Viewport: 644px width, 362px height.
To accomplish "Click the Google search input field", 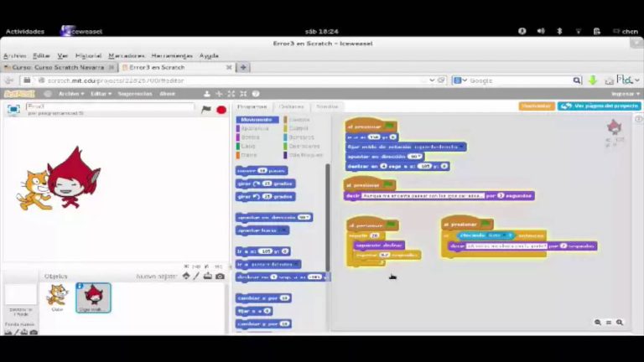I will coord(521,80).
